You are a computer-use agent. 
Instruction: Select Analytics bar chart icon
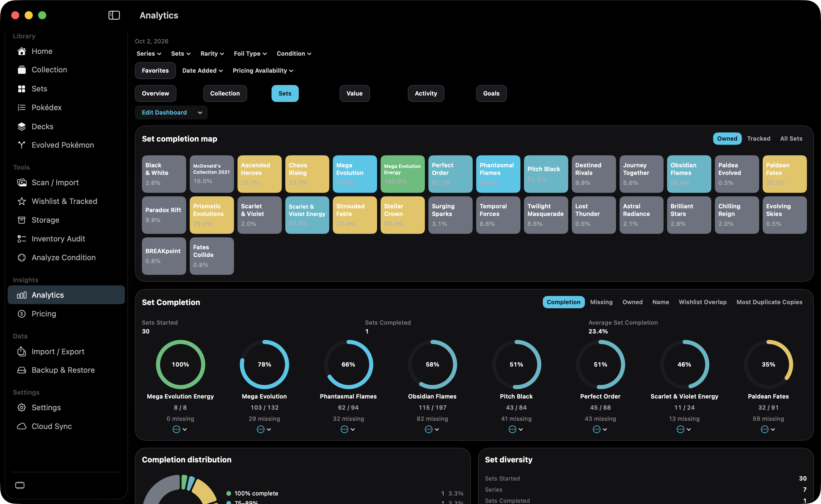coord(22,295)
